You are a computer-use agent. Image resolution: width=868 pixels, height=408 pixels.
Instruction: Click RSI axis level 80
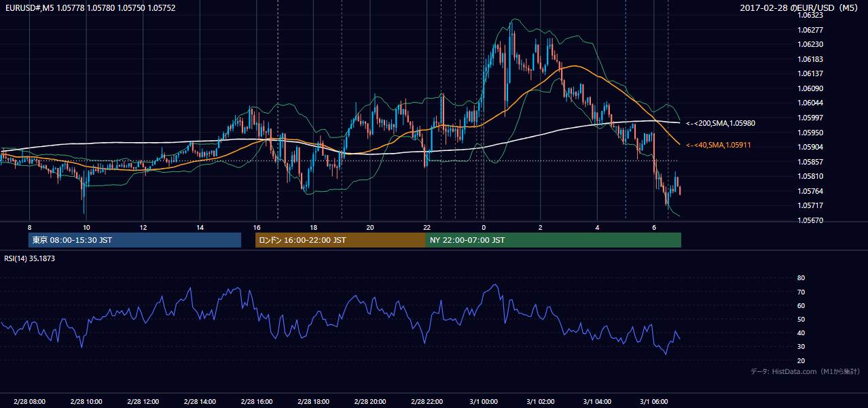tap(801, 278)
